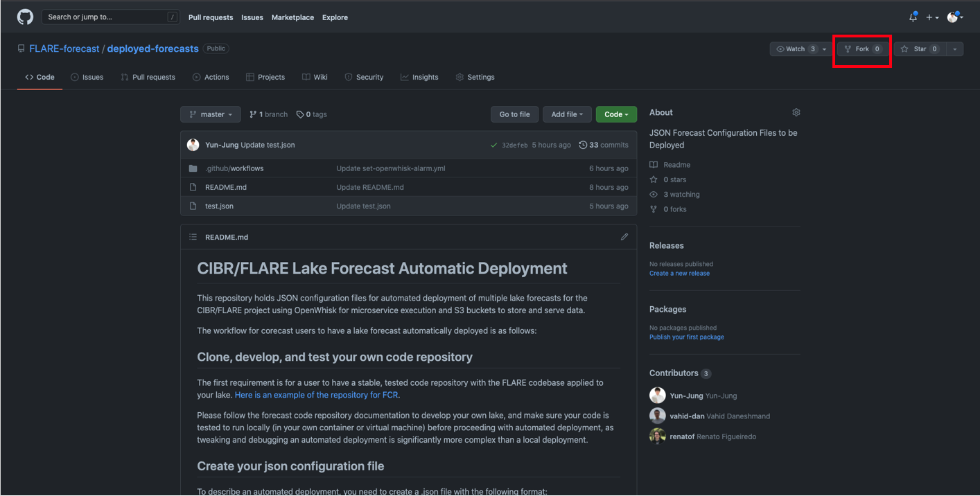Screen dimensions: 980x496
Task: Expand the Star lists dropdown arrow
Action: [x=955, y=49]
